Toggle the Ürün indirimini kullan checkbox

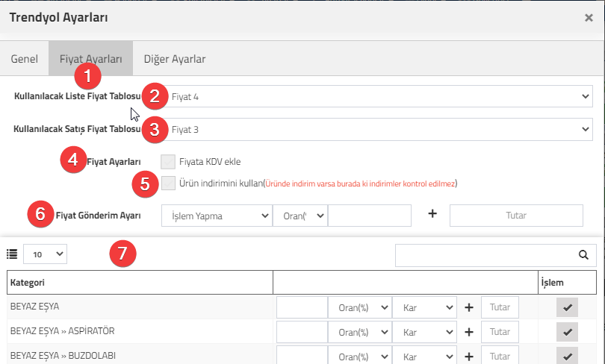(x=168, y=183)
